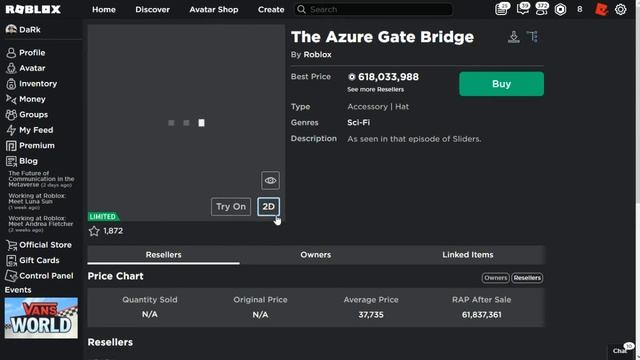Click the Search input field
Screen dimensions: 640x360
coord(373,9)
